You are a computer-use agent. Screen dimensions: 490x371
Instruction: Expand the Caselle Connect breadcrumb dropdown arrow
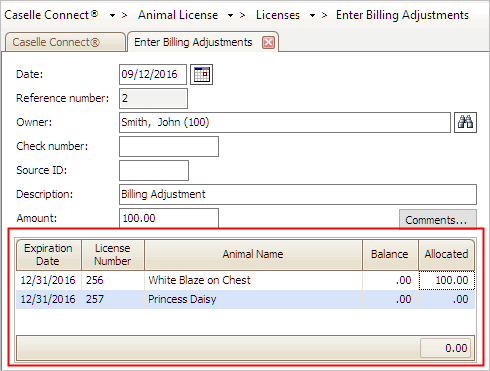pos(112,15)
